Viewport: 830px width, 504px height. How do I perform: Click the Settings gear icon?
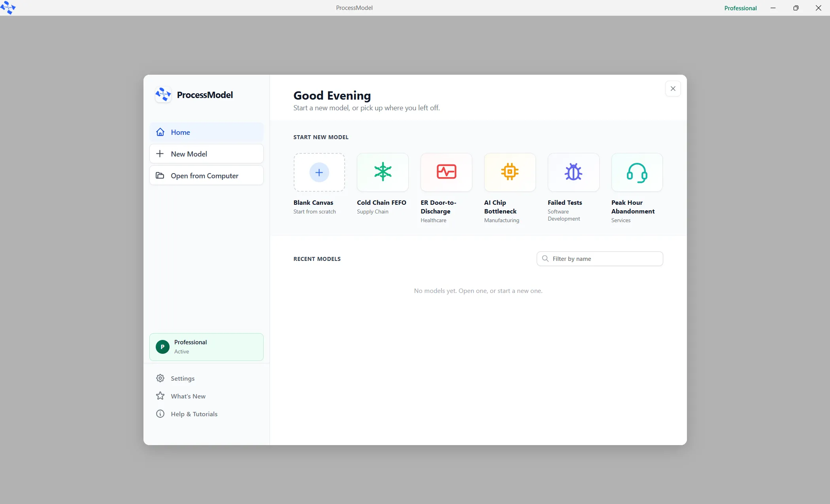(160, 378)
